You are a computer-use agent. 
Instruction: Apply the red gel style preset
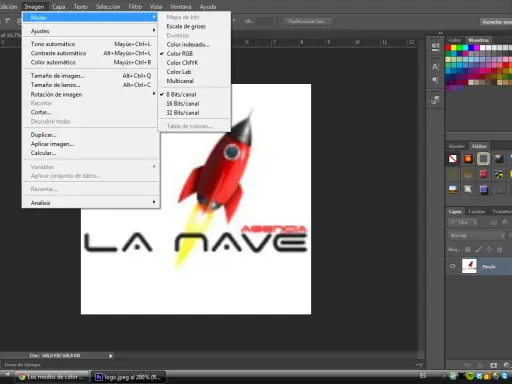click(483, 174)
